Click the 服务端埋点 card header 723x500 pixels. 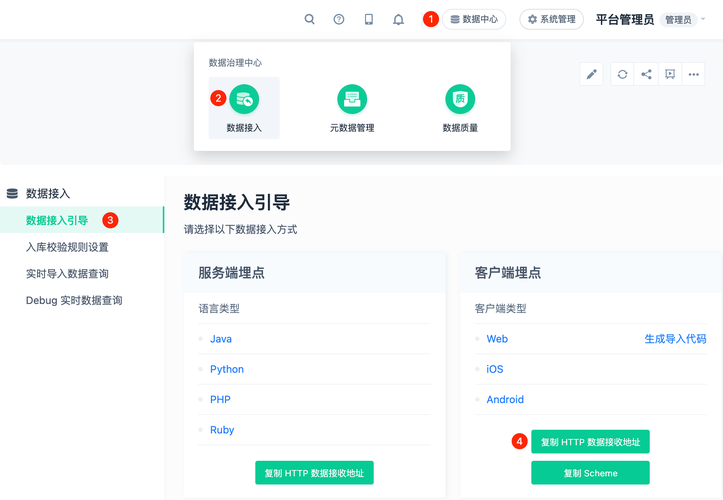314,273
